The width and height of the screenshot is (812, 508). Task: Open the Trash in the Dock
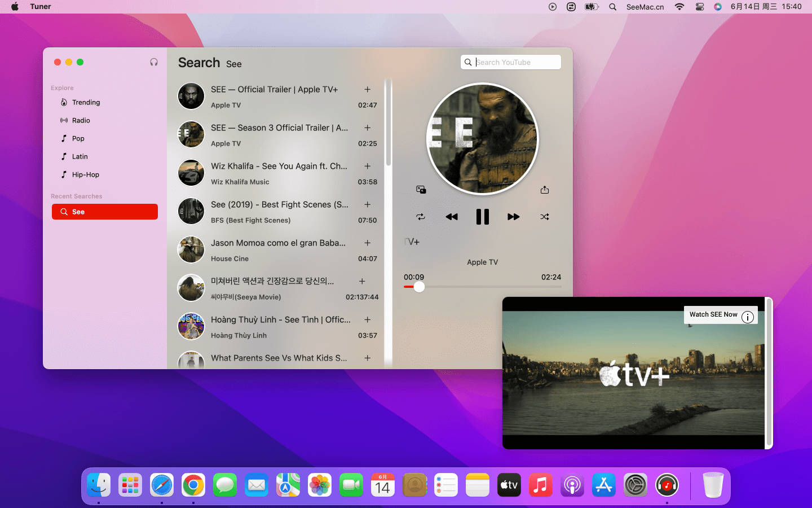(713, 485)
